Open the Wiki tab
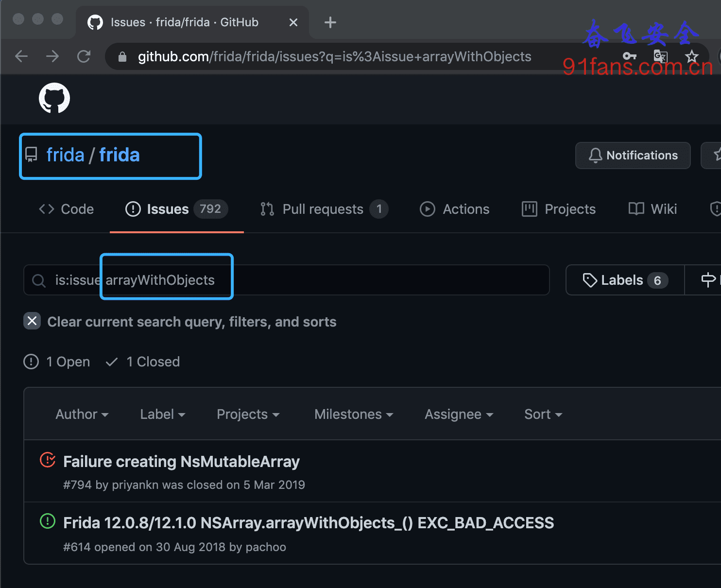Image resolution: width=721 pixels, height=588 pixels. point(652,209)
